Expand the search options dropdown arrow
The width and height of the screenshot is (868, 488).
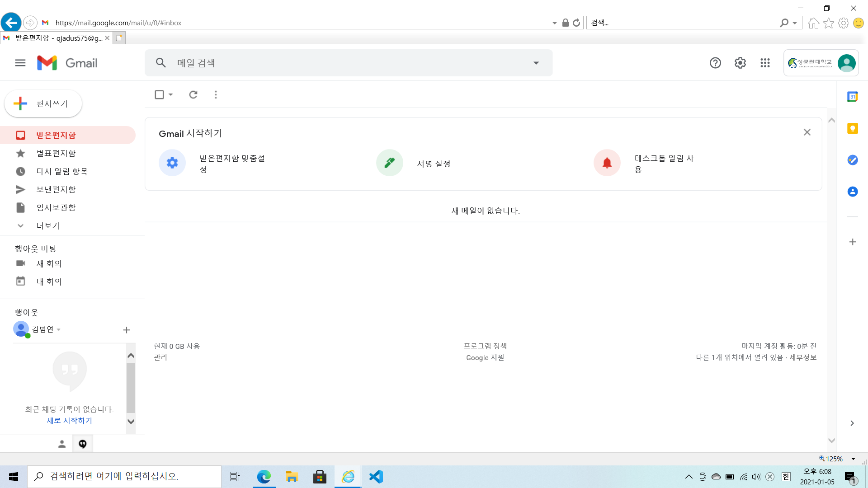coord(536,63)
